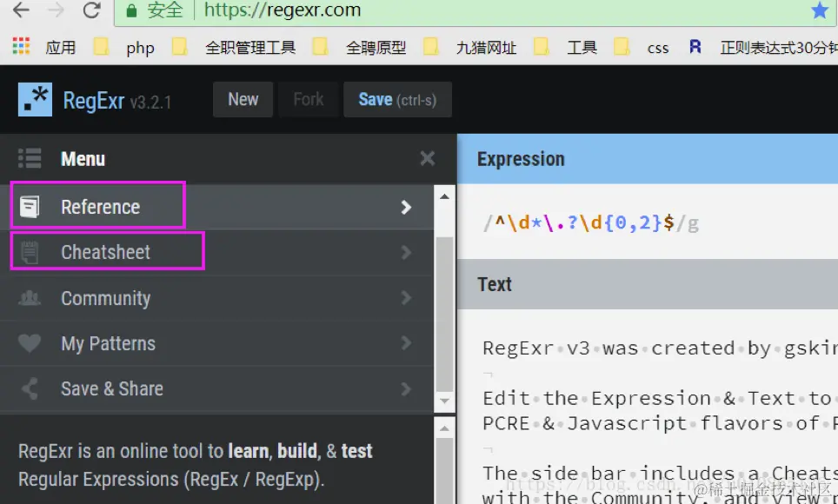Click the Text section header

pyautogui.click(x=648, y=284)
